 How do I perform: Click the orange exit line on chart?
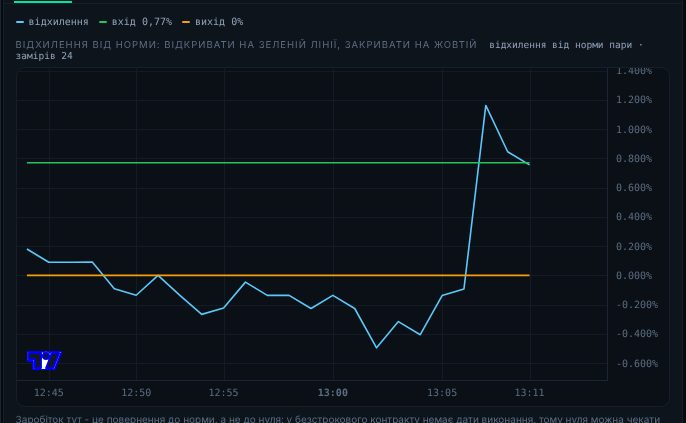click(x=262, y=275)
